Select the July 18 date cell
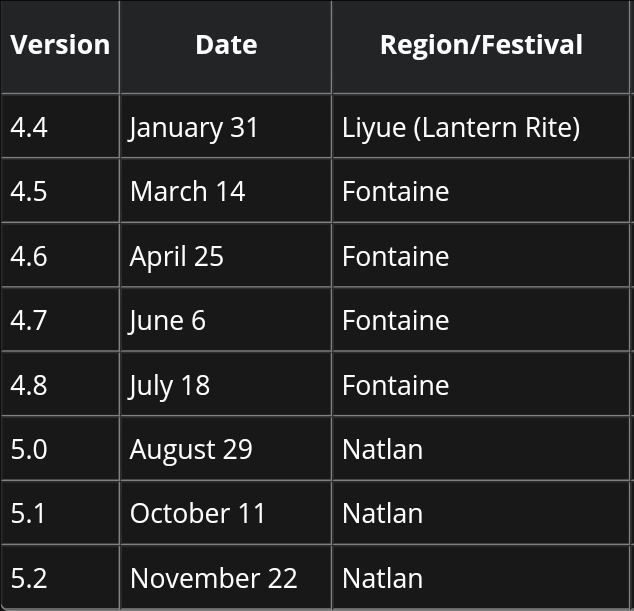The height and width of the screenshot is (611, 634). (x=226, y=384)
